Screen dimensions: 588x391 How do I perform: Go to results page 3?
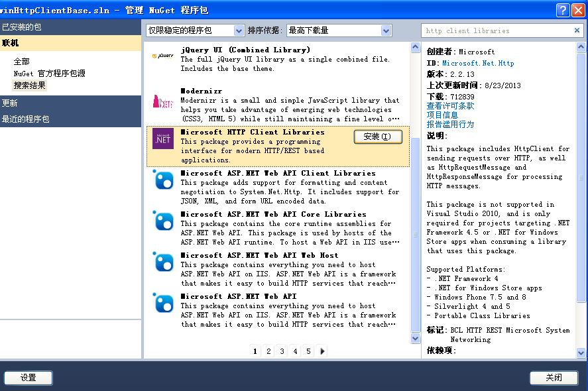coord(282,351)
